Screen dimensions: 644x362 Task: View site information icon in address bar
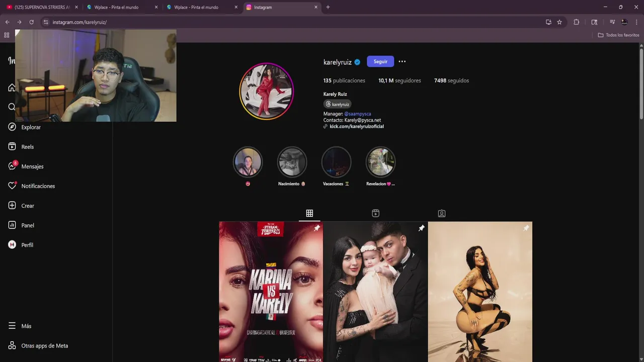(46, 22)
